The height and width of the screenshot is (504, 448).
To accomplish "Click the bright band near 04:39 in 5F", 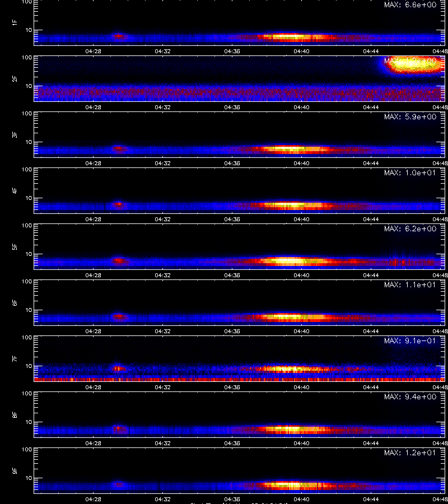I will 289,260.
